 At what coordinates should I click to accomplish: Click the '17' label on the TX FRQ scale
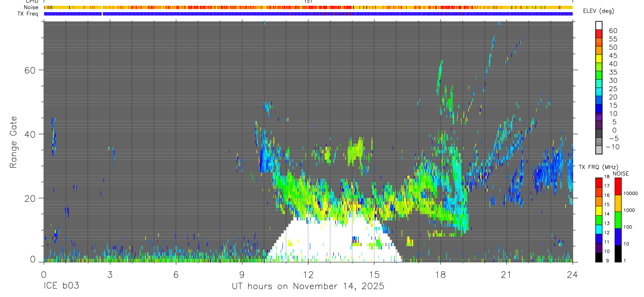point(607,186)
